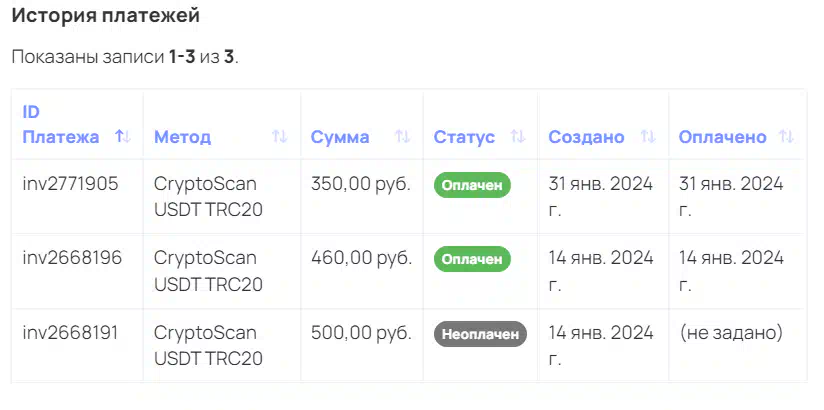Click the 500,00 руб. amount cell
Screen dimensions: 824x410
[x=361, y=333]
